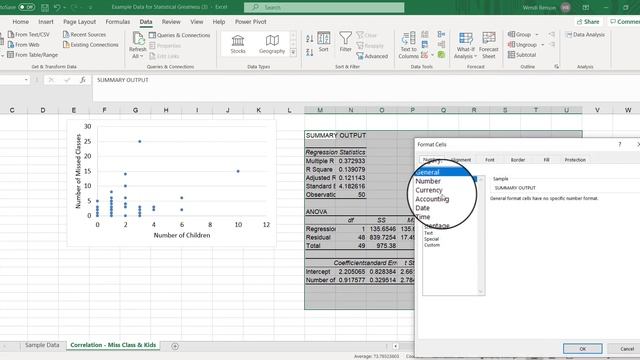Expand the Data Types gallery arrow
Image resolution: width=640 pixels, height=360 pixels.
coord(293,52)
